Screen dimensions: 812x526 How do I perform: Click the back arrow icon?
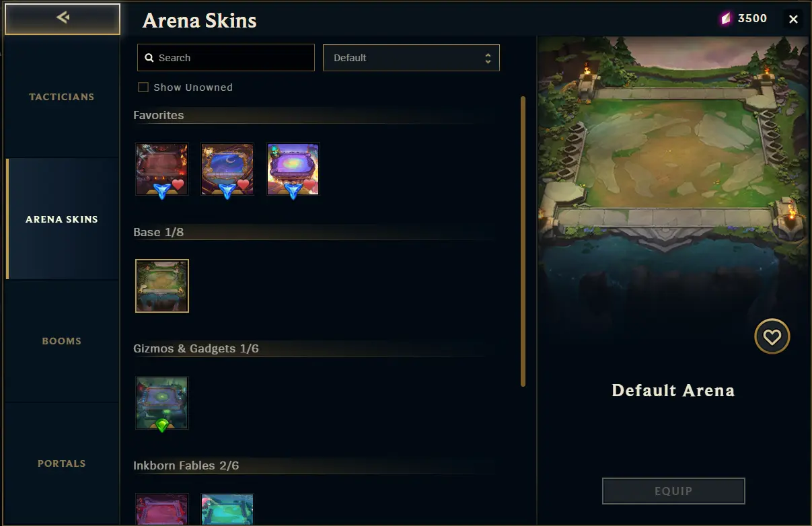pyautogui.click(x=63, y=17)
